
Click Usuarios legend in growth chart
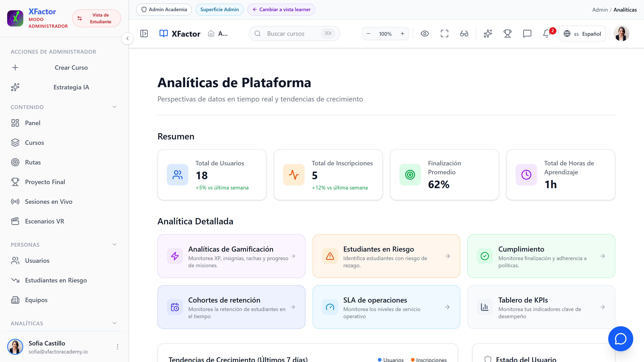390,360
